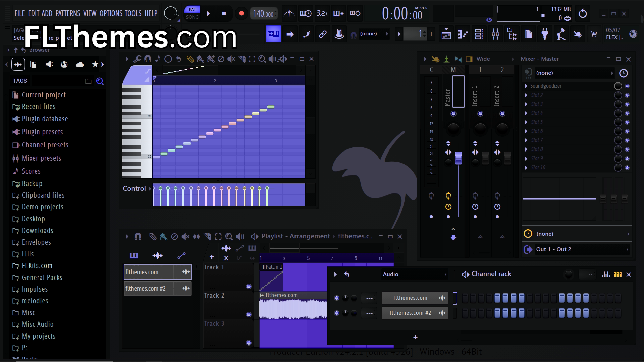Click the browser search magnifier icon
This screenshot has height=362, width=644.
[100, 81]
